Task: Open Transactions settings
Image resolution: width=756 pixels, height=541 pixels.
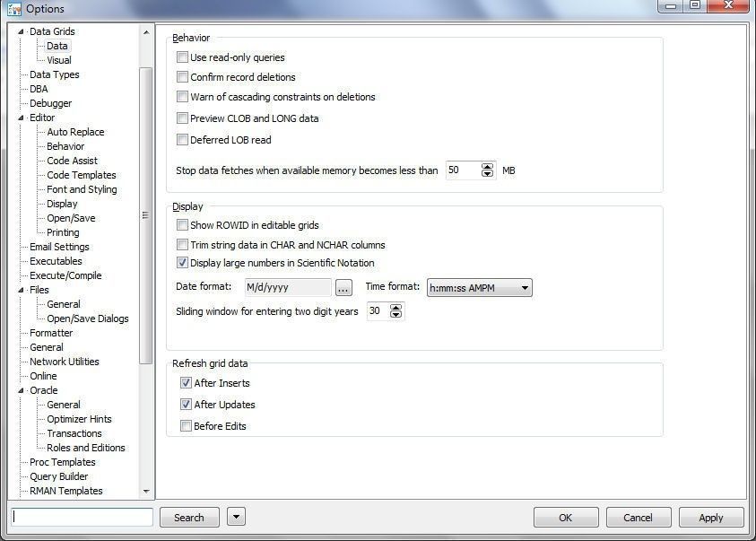Action: (x=74, y=433)
